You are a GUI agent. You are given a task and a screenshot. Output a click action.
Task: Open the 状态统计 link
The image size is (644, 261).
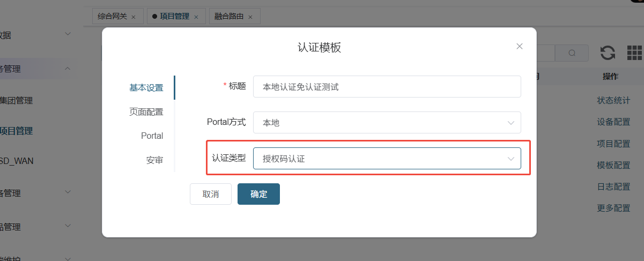coord(613,100)
